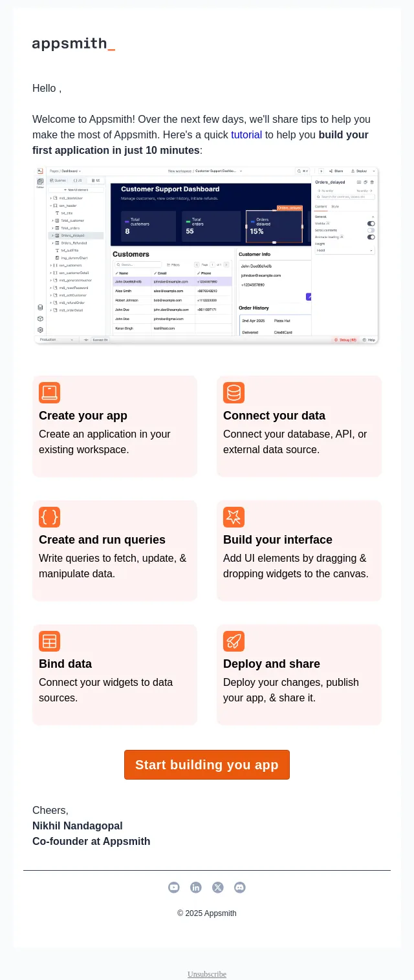This screenshot has width=414, height=980.
Task: Click the curly braces queries icon
Action: (x=49, y=517)
